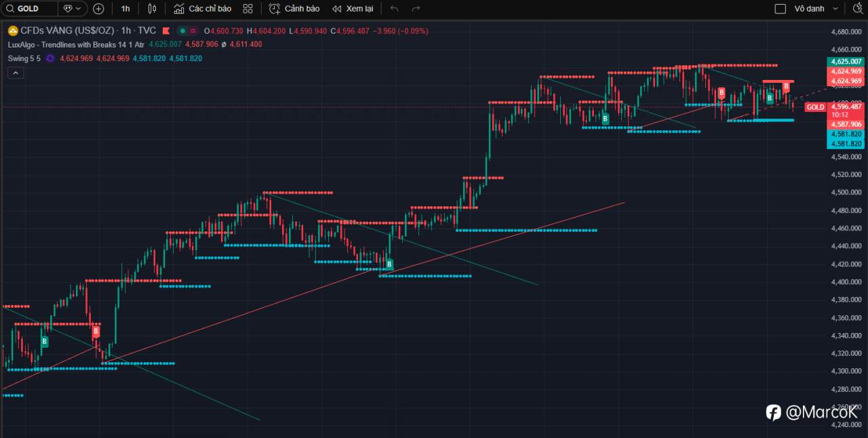Open the GOLD symbol search box

[28, 9]
